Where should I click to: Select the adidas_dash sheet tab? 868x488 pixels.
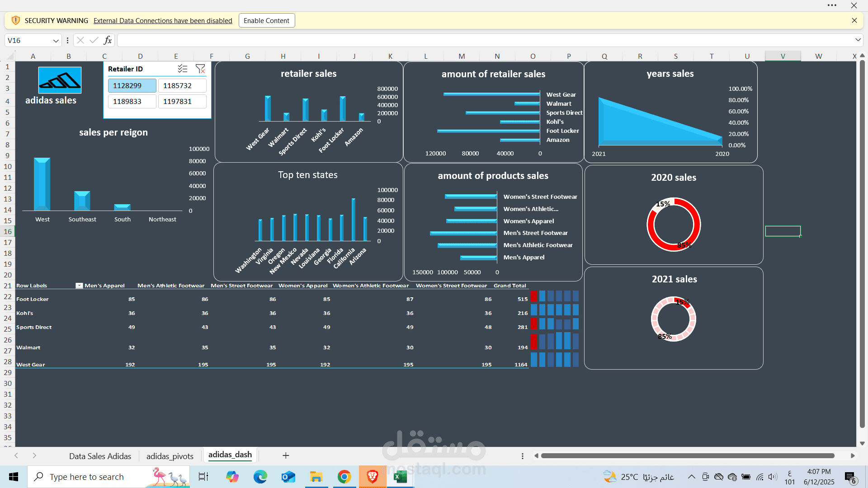click(230, 455)
